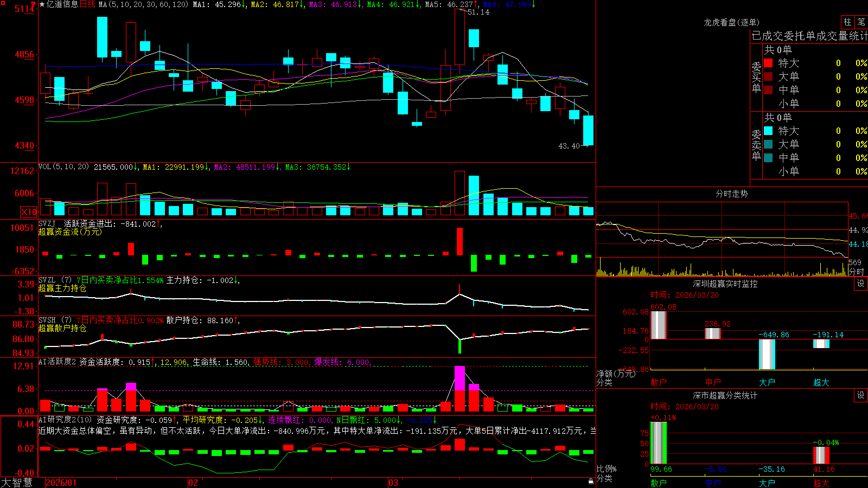This screenshot has width=868, height=488.
Task: Click the 资金研究度: -0.059 value
Action: tap(136, 420)
